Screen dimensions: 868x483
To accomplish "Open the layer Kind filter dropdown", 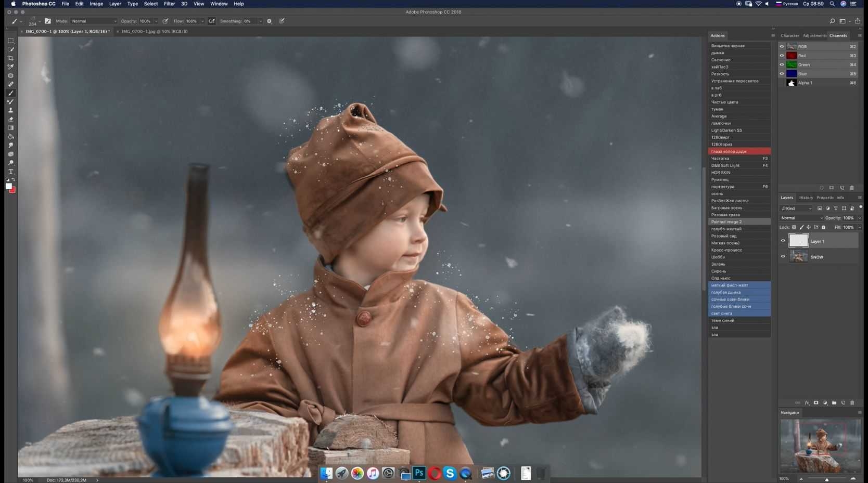I will point(796,208).
